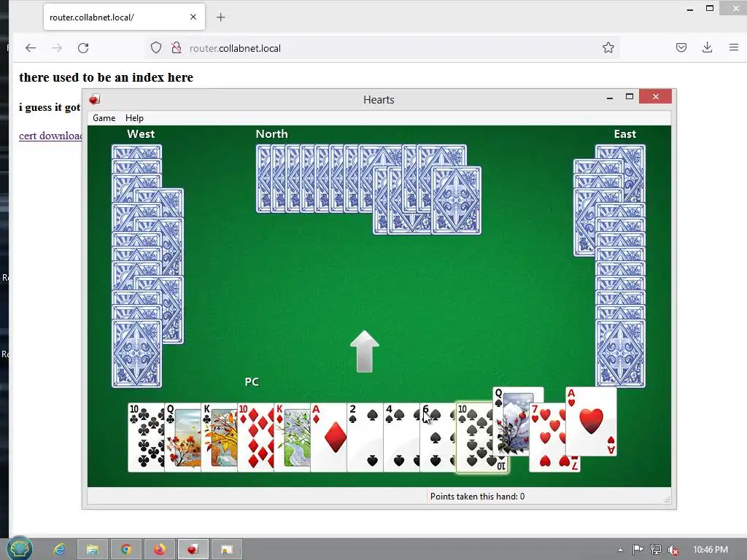747x560 pixels.
Task: Click the 10:46 PM taskbar clock
Action: (x=711, y=550)
